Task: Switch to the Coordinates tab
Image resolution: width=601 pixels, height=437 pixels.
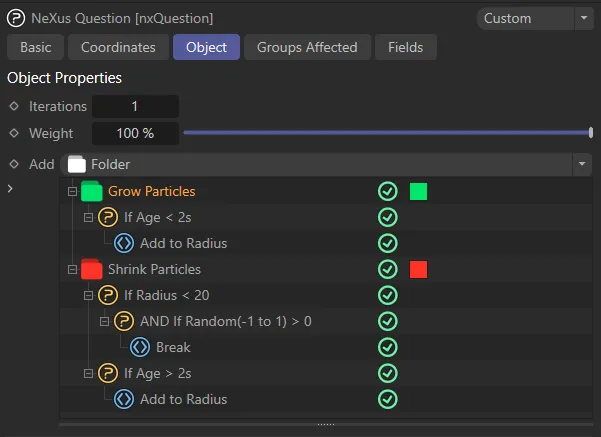Action: [118, 47]
